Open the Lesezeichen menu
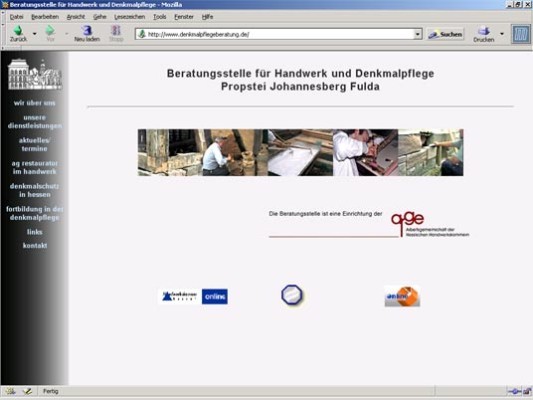 click(130, 17)
